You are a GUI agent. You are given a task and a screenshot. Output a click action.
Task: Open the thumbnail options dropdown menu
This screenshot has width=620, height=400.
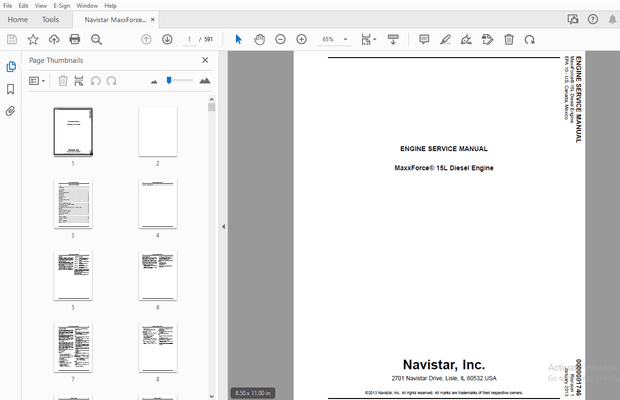point(37,81)
